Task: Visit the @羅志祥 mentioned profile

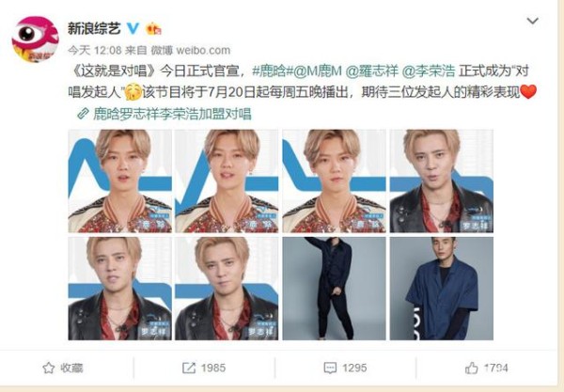Action: [372, 71]
